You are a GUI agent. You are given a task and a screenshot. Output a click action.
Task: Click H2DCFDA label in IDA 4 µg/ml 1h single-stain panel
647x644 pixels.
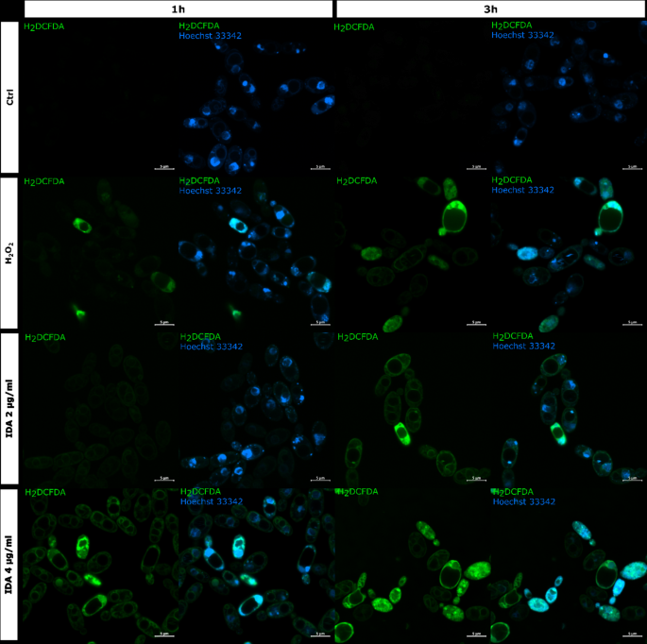click(45, 493)
